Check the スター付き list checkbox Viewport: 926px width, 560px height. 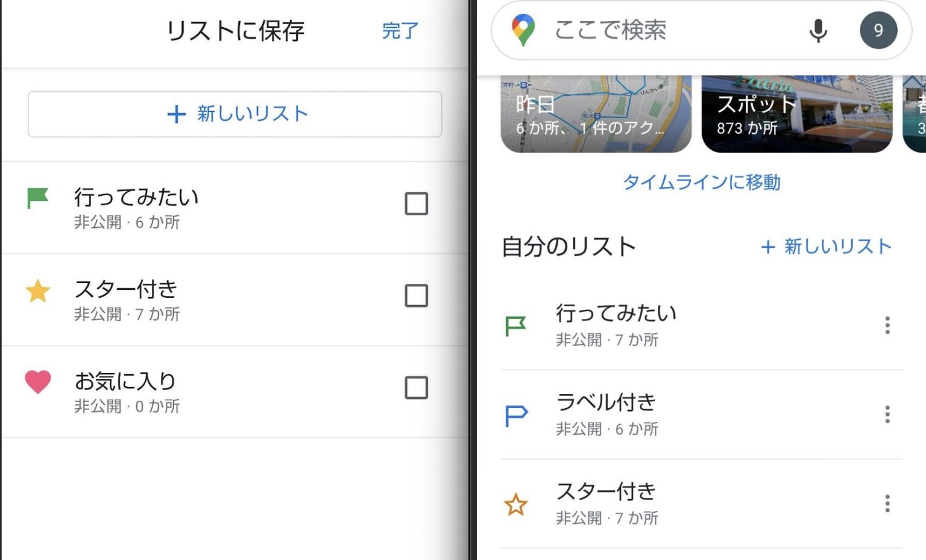(x=416, y=296)
